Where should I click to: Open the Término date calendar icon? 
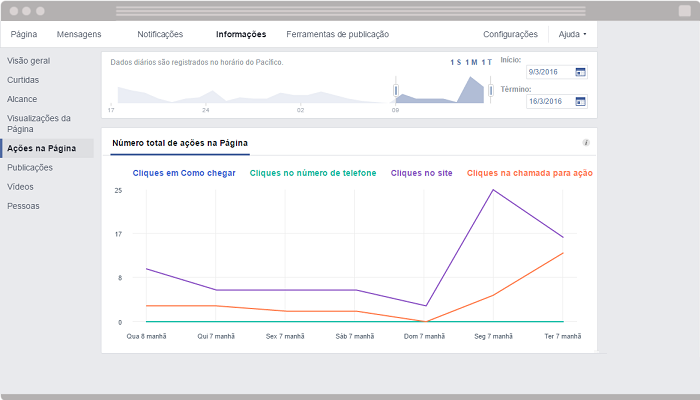(580, 101)
